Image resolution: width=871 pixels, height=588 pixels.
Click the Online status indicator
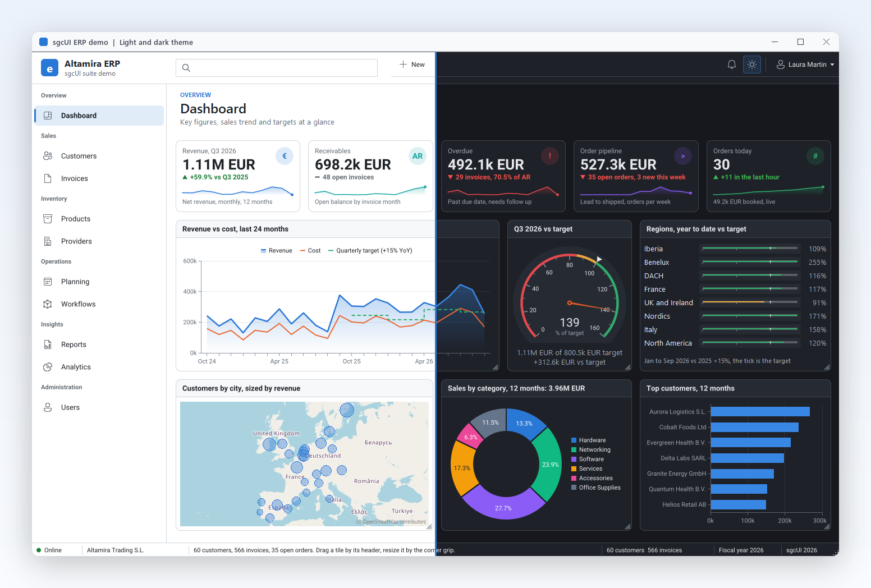[49, 550]
